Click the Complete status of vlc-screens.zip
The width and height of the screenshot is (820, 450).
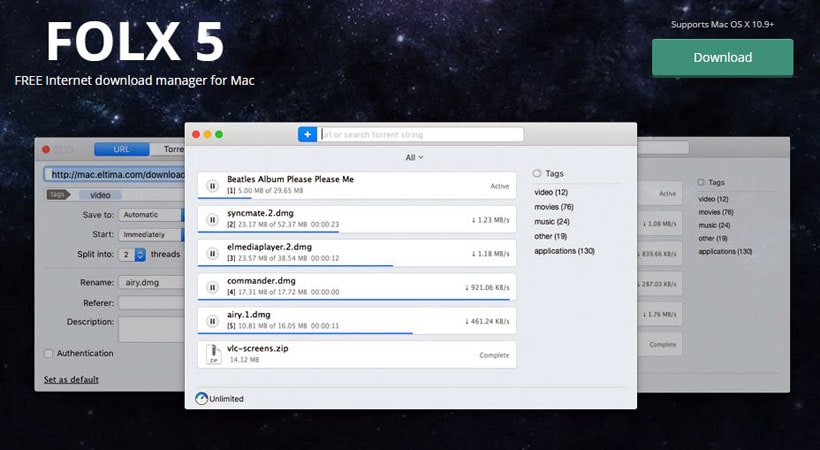(494, 355)
